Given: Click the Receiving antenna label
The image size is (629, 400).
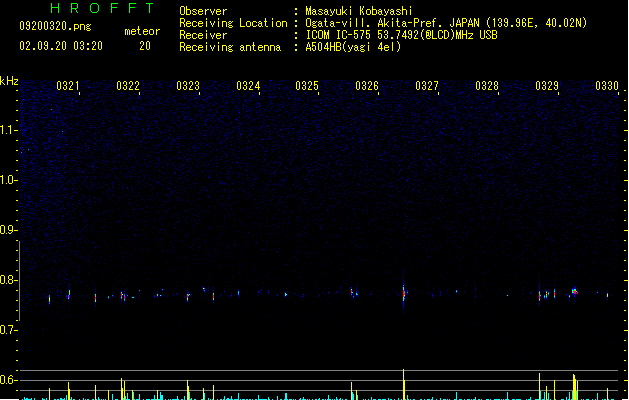Looking at the screenshot, I should [x=230, y=47].
